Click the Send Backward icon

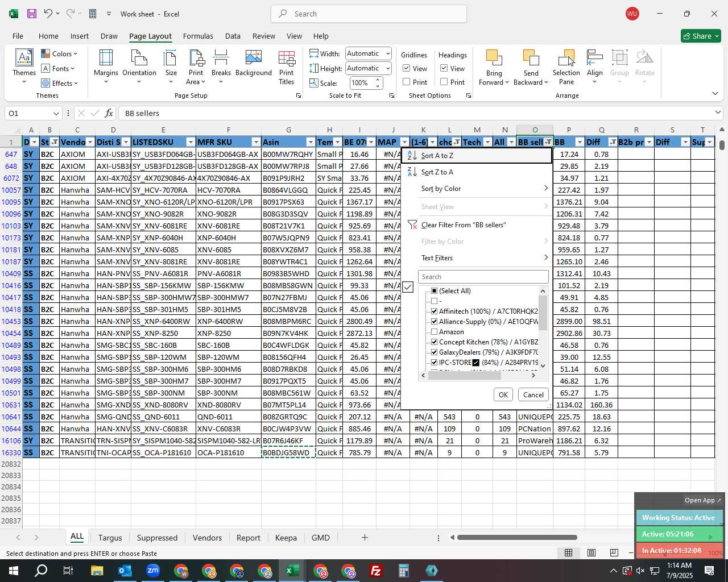point(531,58)
